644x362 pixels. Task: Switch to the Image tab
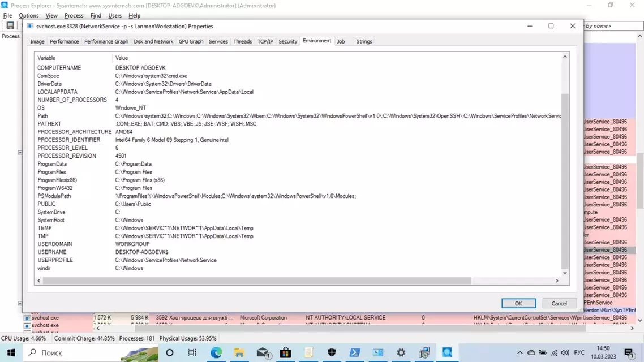37,41
